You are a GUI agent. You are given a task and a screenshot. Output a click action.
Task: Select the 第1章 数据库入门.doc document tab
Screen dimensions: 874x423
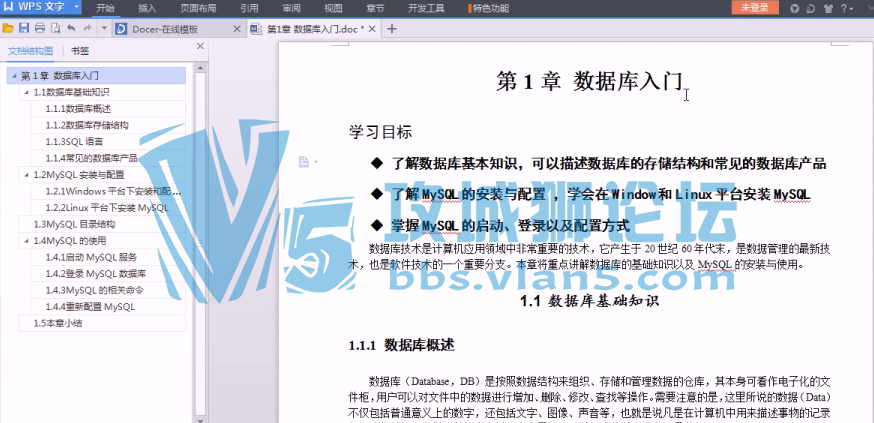click(315, 29)
